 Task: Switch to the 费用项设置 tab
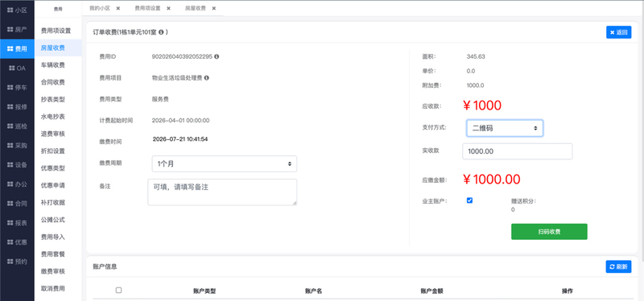tap(147, 8)
